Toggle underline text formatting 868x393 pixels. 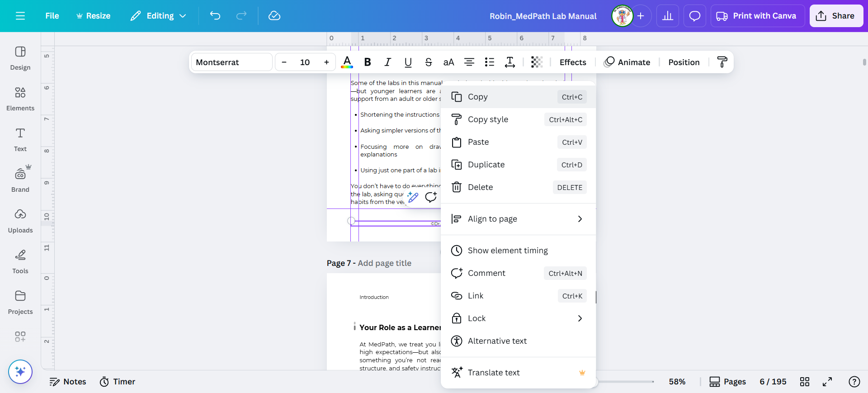pyautogui.click(x=408, y=62)
